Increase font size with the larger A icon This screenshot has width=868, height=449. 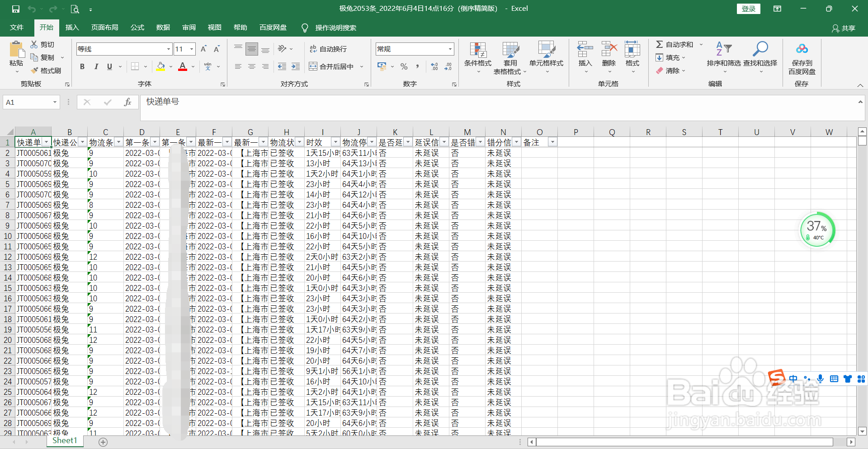click(203, 49)
